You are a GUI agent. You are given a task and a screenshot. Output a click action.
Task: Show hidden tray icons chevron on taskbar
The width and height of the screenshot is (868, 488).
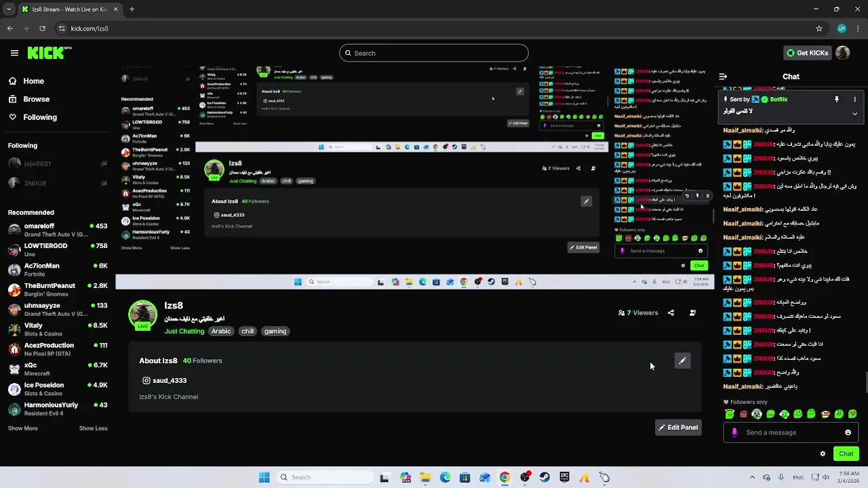[x=751, y=477]
